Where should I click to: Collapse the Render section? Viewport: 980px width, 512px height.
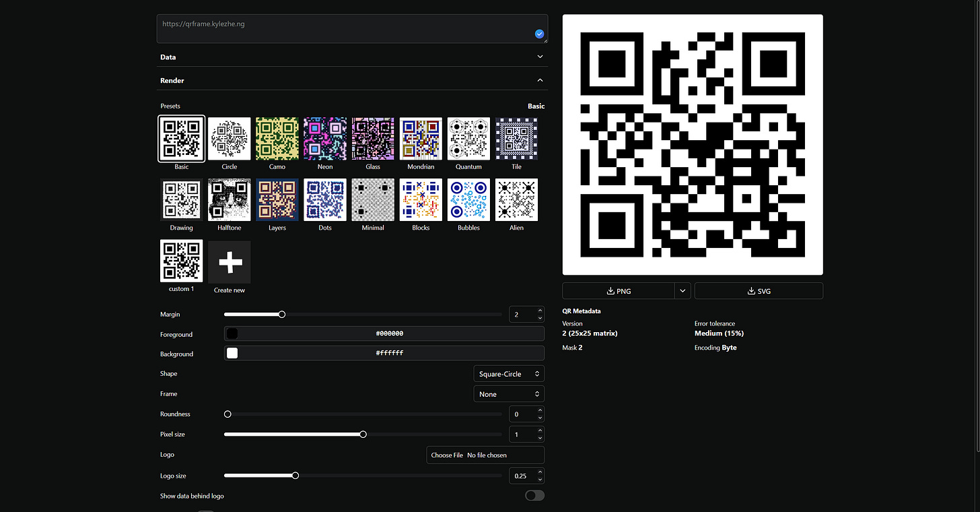352,80
